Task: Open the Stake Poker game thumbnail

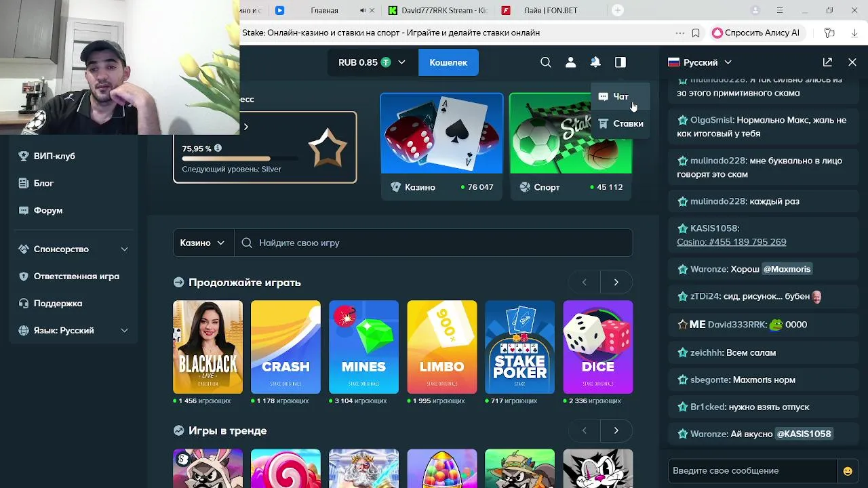Action: (x=519, y=347)
